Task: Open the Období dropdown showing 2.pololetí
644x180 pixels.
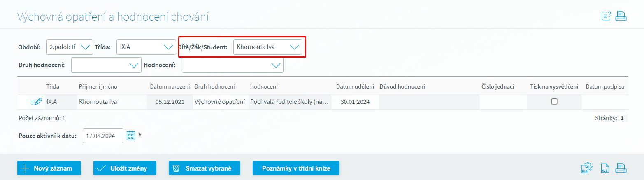Action: 70,47
